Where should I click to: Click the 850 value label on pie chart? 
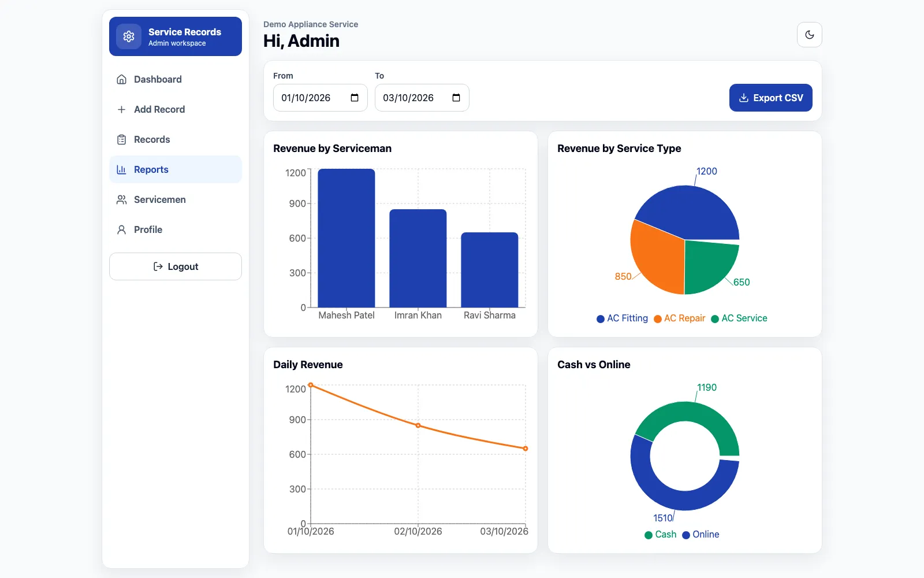[623, 277]
